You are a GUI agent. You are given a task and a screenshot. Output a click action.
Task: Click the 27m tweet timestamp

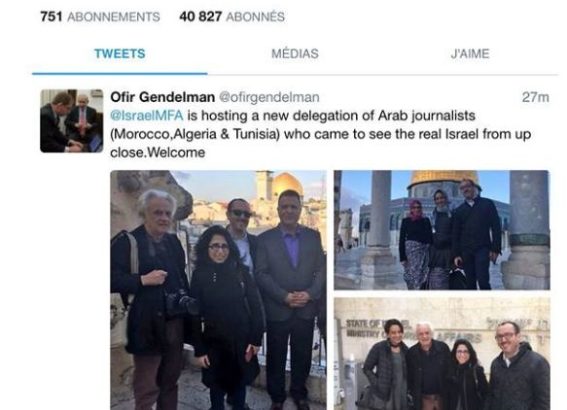click(x=535, y=97)
